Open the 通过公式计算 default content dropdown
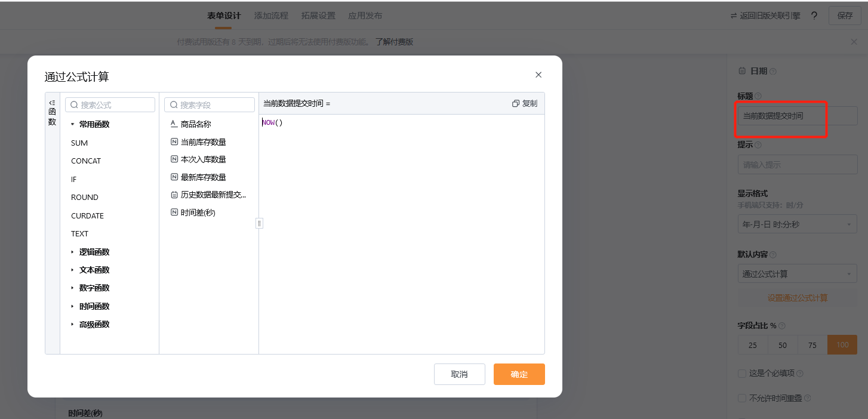This screenshot has width=868, height=419. pyautogui.click(x=798, y=274)
